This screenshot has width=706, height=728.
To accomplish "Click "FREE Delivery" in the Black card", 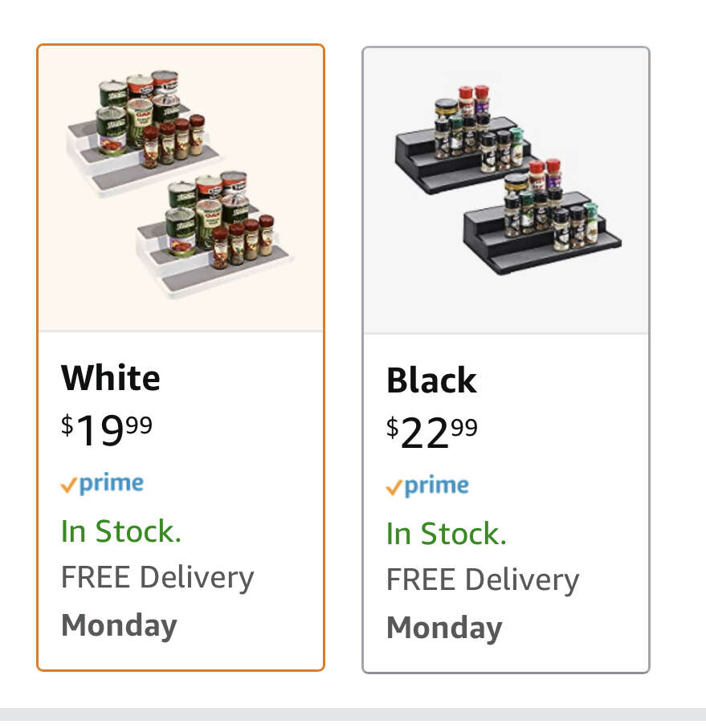I will pos(483,580).
